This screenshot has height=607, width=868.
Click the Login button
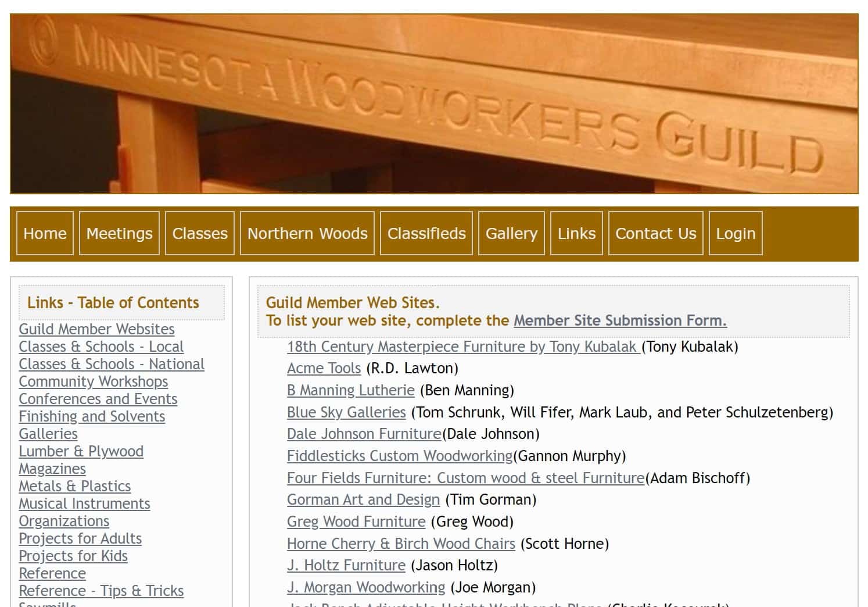(x=735, y=233)
